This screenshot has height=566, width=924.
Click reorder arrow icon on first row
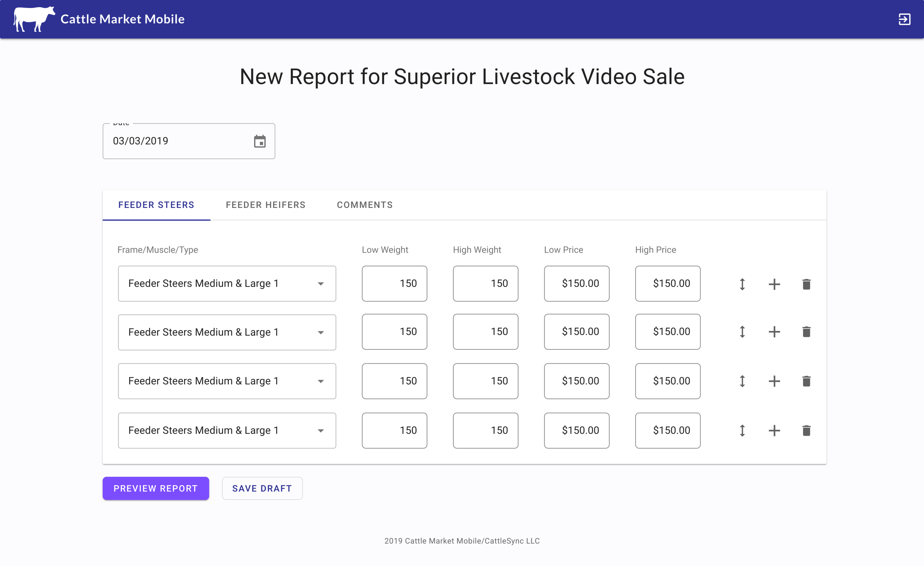742,284
